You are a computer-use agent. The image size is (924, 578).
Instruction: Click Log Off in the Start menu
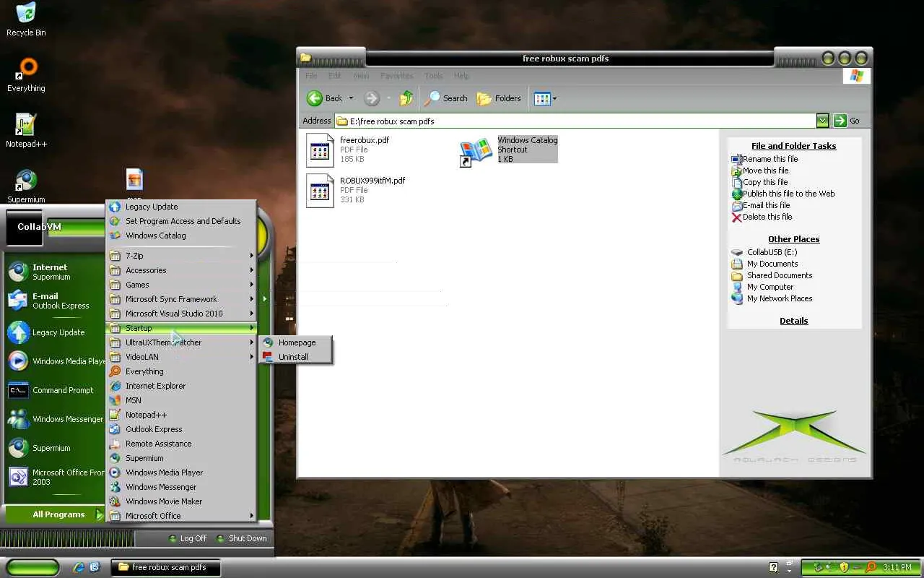click(187, 538)
